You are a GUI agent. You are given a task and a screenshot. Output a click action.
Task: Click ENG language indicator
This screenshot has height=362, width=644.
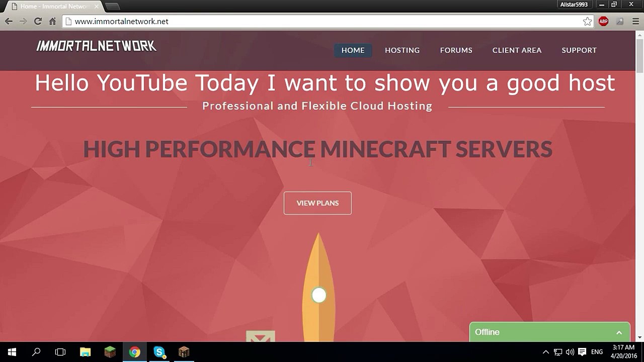pos(597,352)
